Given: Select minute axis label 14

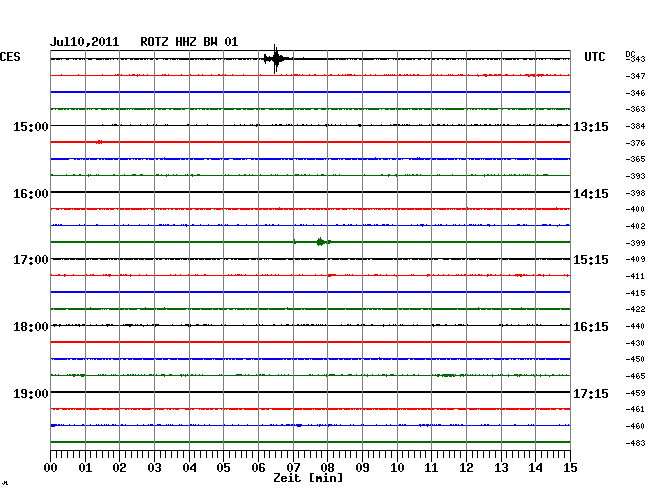Looking at the screenshot, I should pos(535,468).
